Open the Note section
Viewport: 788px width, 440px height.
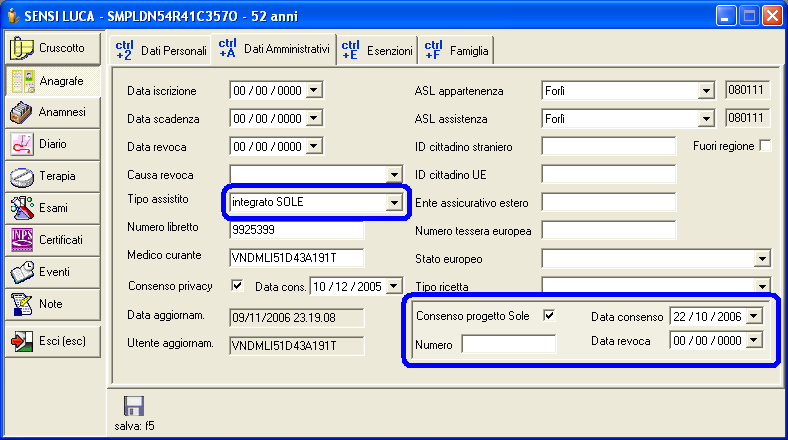(x=53, y=303)
